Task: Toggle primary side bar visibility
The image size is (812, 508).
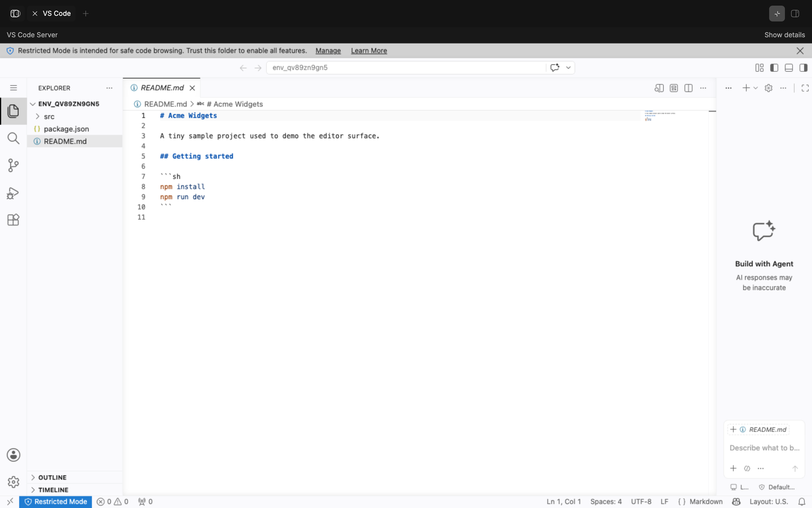Action: [775, 68]
